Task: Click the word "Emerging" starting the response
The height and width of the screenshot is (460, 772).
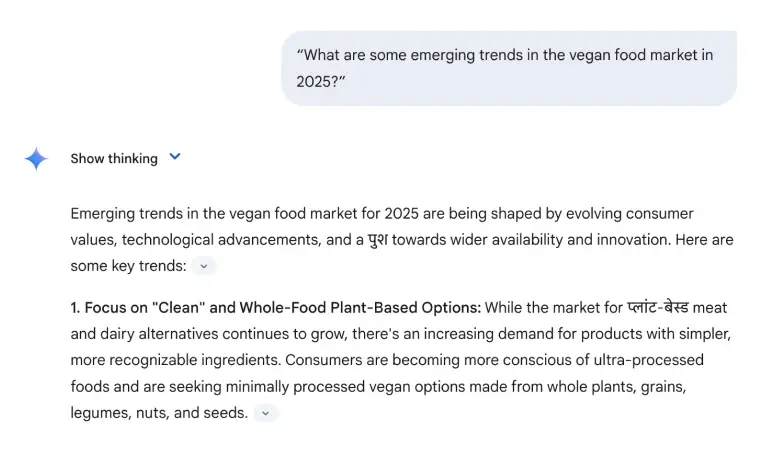Action: tap(103, 214)
